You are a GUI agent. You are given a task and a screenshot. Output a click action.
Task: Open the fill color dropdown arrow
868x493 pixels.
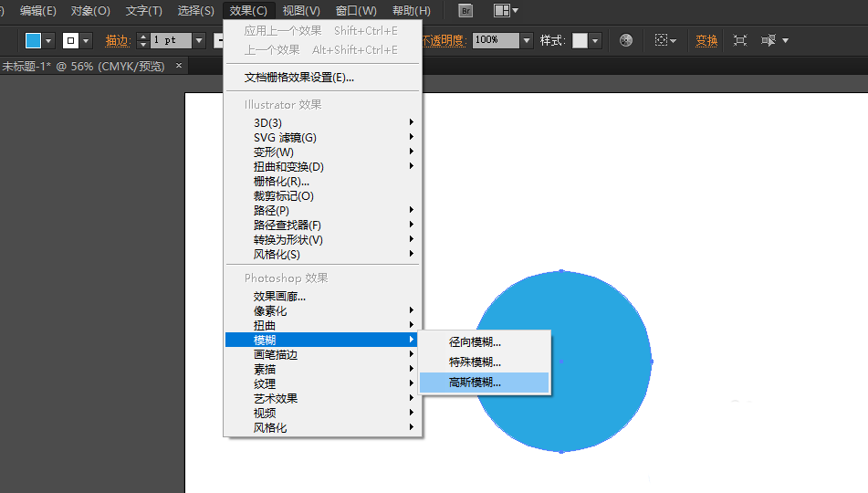pyautogui.click(x=48, y=40)
